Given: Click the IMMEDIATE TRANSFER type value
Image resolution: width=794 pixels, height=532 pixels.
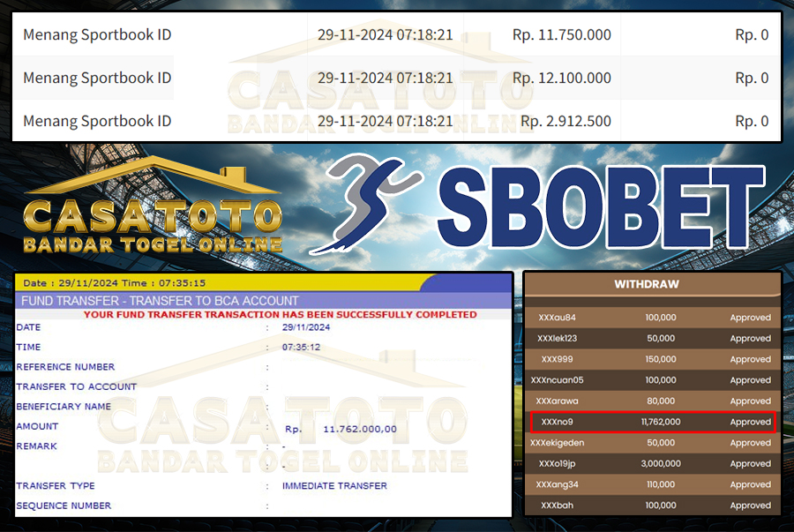Looking at the screenshot, I should [x=334, y=486].
